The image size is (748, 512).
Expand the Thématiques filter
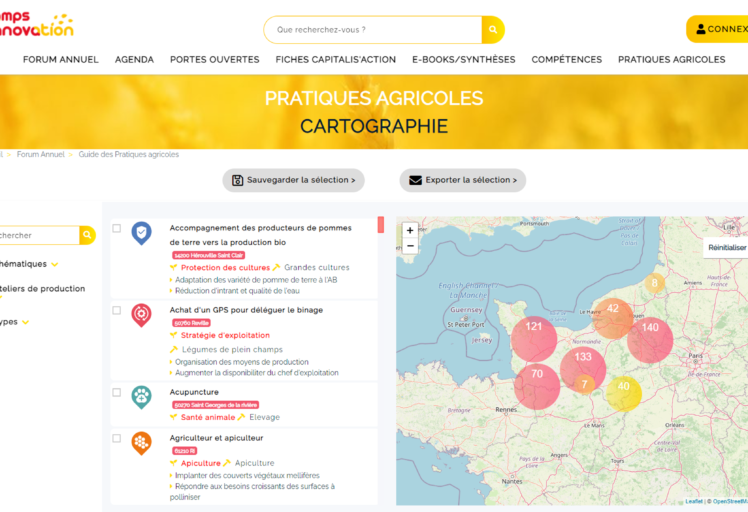[x=55, y=264]
